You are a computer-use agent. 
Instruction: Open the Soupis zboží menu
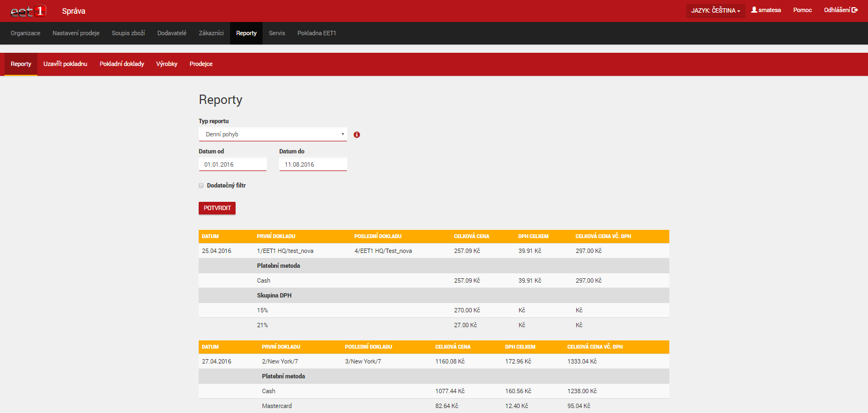(x=128, y=33)
